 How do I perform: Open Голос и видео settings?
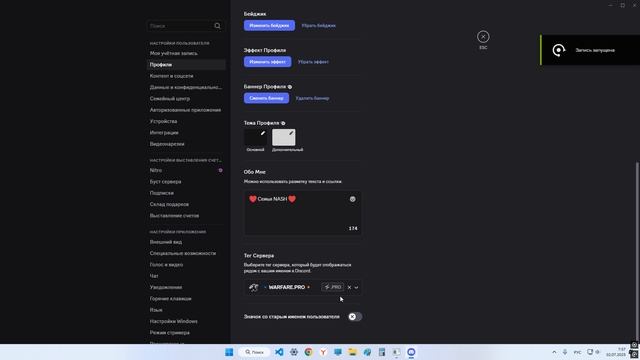pyautogui.click(x=186, y=264)
